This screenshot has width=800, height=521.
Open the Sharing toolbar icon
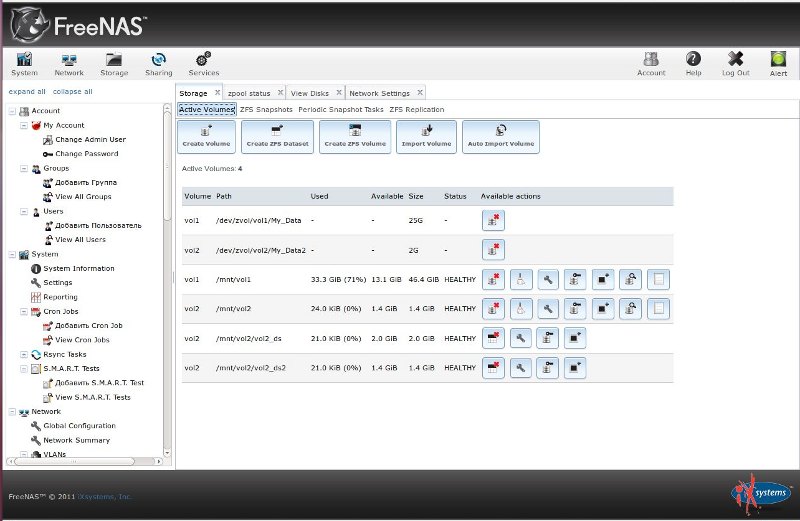coord(158,64)
